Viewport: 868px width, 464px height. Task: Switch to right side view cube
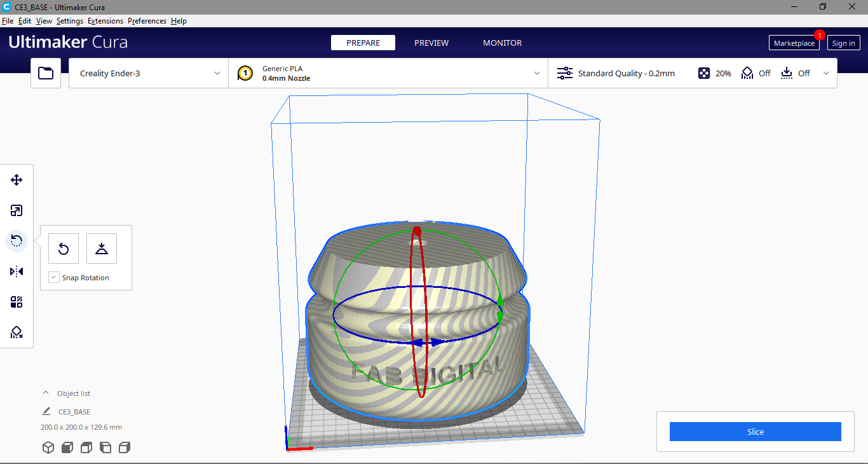[125, 447]
